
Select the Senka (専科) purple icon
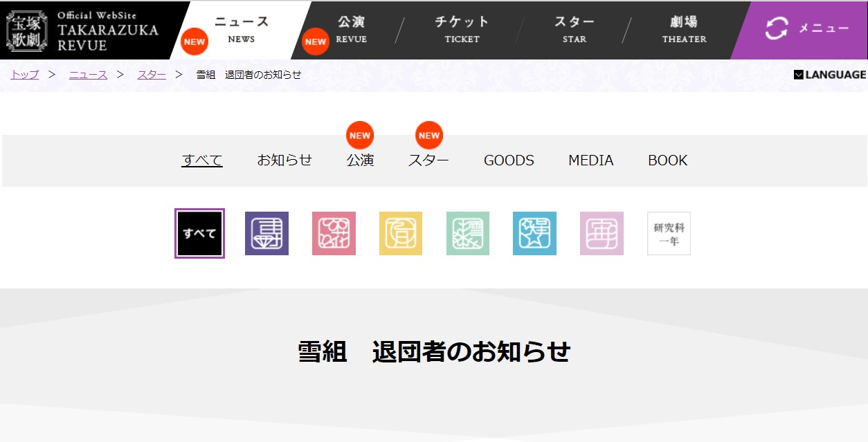click(x=266, y=233)
